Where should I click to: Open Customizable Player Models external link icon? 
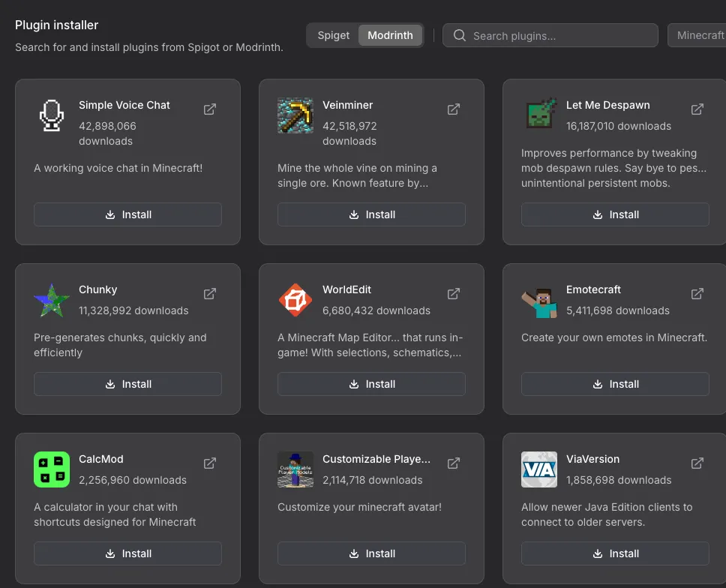click(x=454, y=463)
